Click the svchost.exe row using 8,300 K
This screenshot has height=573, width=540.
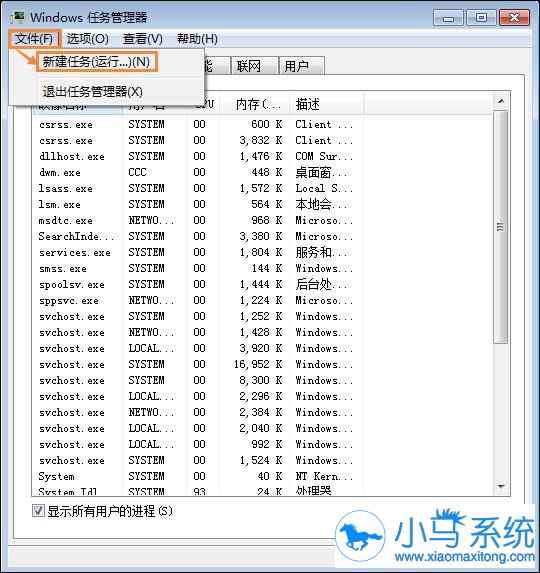pos(197,380)
